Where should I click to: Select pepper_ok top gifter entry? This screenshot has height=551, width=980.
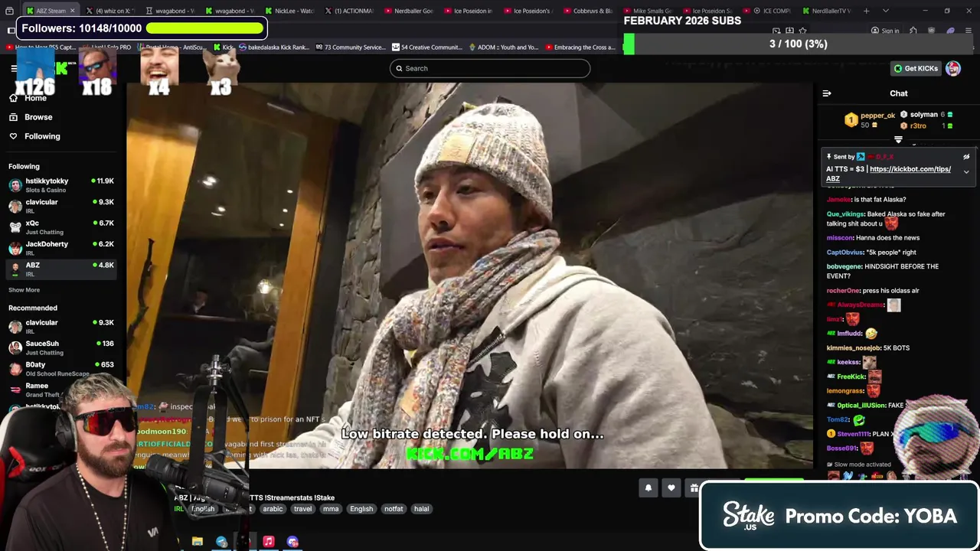click(870, 120)
